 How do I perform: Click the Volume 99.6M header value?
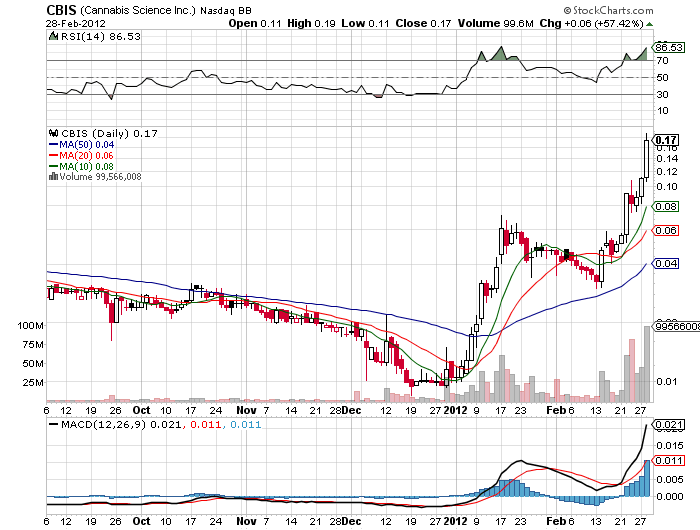pyautogui.click(x=496, y=23)
